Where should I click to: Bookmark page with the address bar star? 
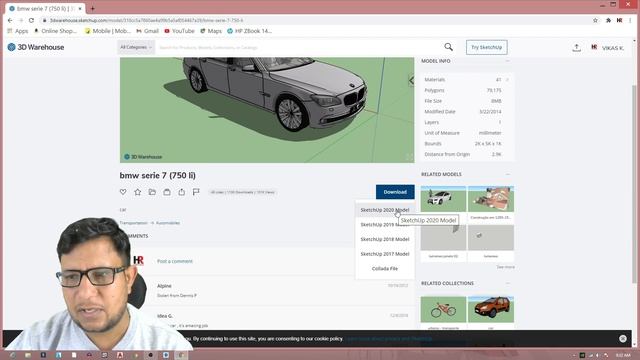(595, 20)
